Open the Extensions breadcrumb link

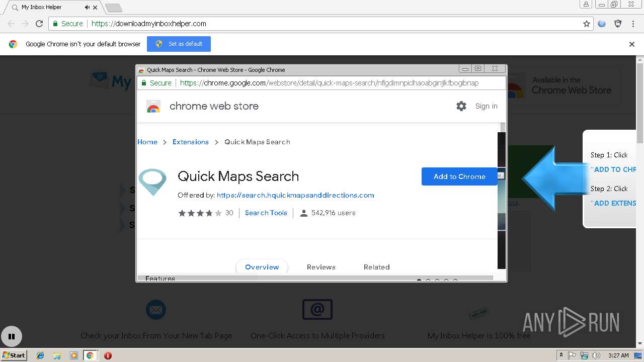(x=191, y=142)
